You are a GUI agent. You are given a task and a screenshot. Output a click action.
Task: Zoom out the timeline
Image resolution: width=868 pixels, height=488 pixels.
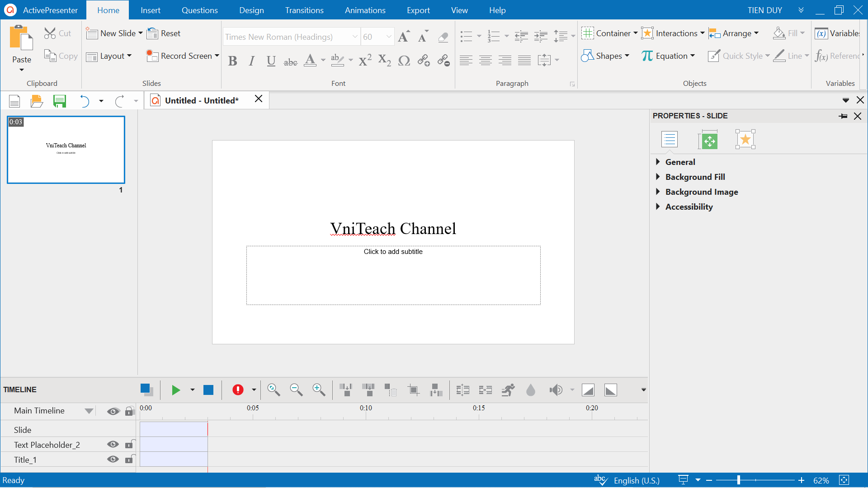pyautogui.click(x=296, y=390)
